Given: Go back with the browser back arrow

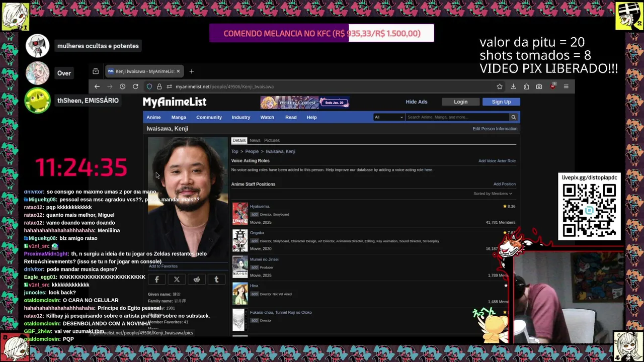Looking at the screenshot, I should (x=97, y=86).
